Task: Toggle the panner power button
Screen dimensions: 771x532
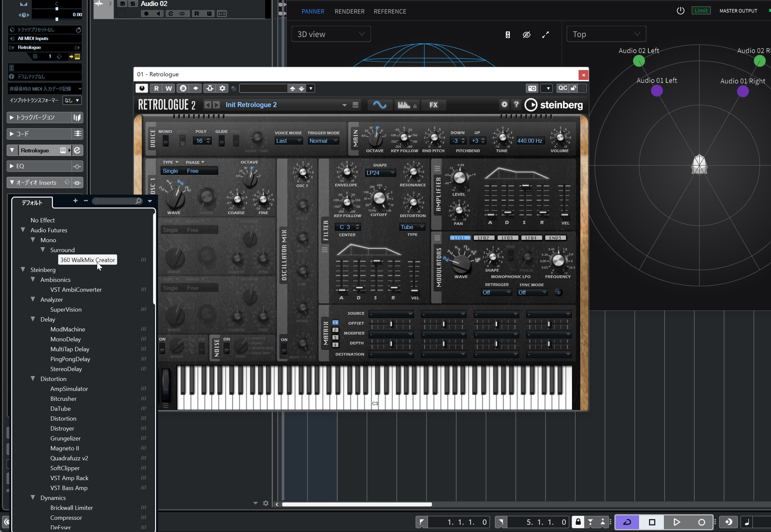Action: pos(680,11)
